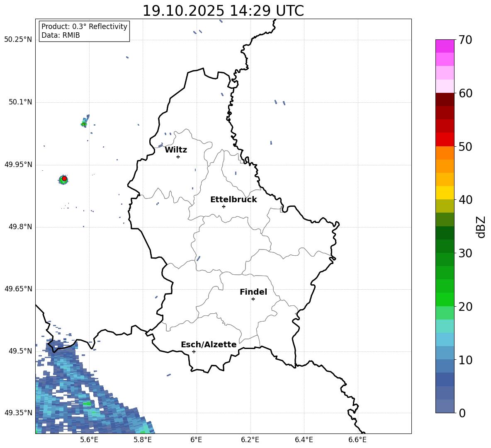Click the 49.5°N latitude label

[20, 351]
